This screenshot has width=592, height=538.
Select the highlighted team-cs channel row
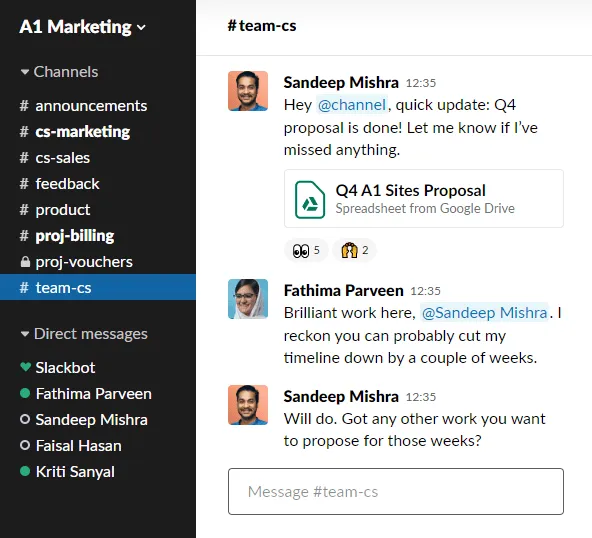click(x=98, y=287)
